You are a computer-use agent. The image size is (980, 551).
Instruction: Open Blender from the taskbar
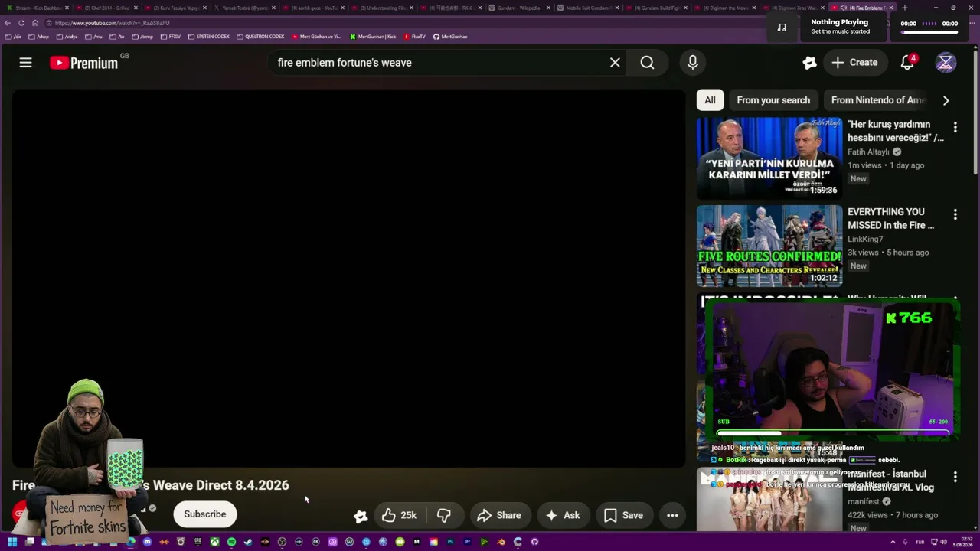click(x=501, y=542)
